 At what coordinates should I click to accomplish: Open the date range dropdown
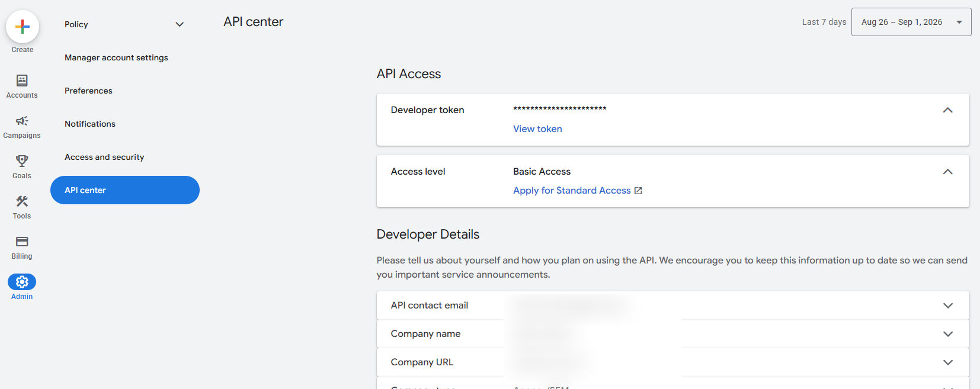(911, 22)
